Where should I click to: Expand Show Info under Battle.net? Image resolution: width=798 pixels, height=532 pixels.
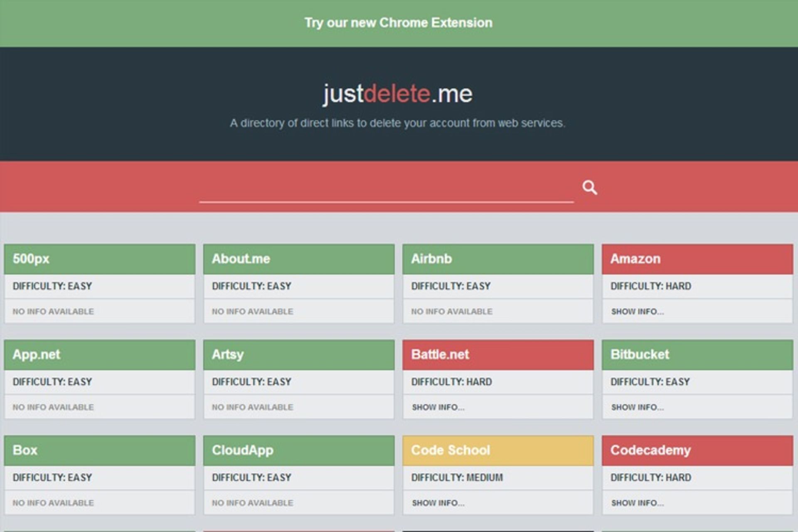pos(438,407)
